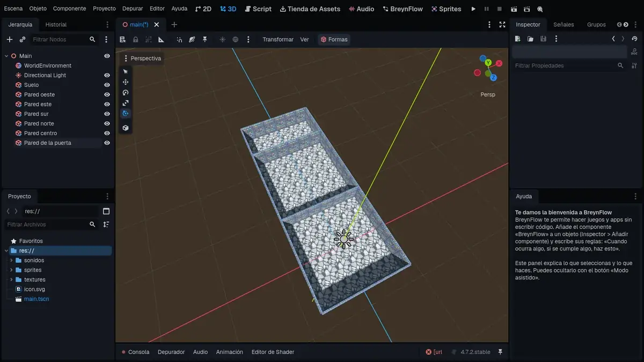Open the Proyecto menu
This screenshot has width=644, height=362.
tap(104, 9)
